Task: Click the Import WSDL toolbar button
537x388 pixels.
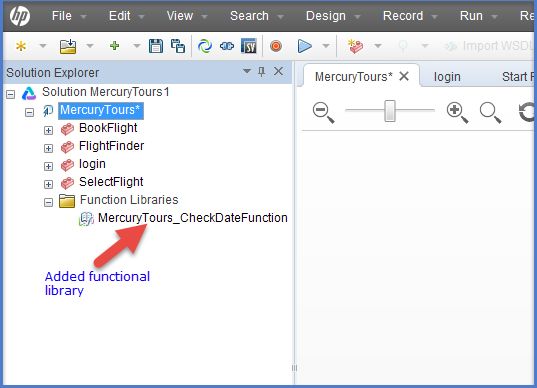Action: click(x=489, y=46)
